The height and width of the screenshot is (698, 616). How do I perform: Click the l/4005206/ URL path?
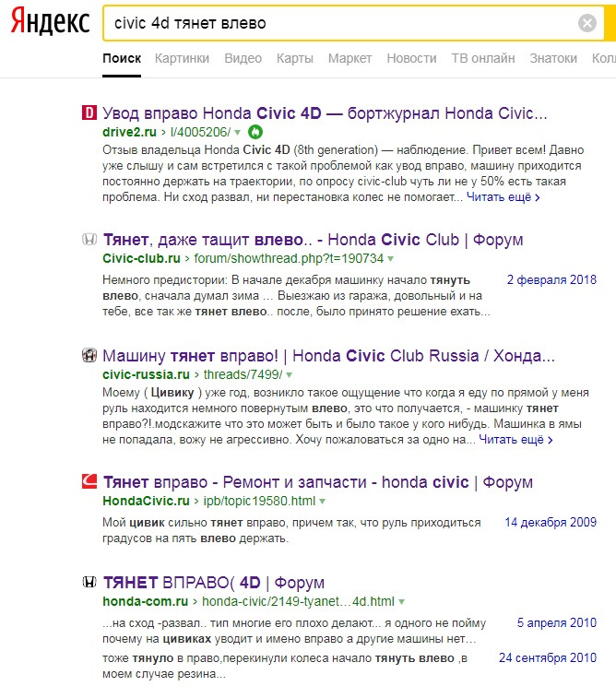coord(200,132)
